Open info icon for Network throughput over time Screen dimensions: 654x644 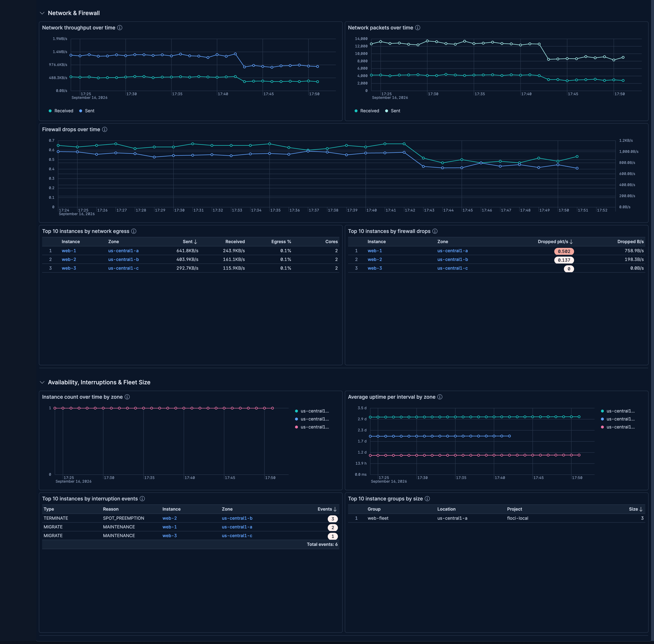pyautogui.click(x=120, y=28)
